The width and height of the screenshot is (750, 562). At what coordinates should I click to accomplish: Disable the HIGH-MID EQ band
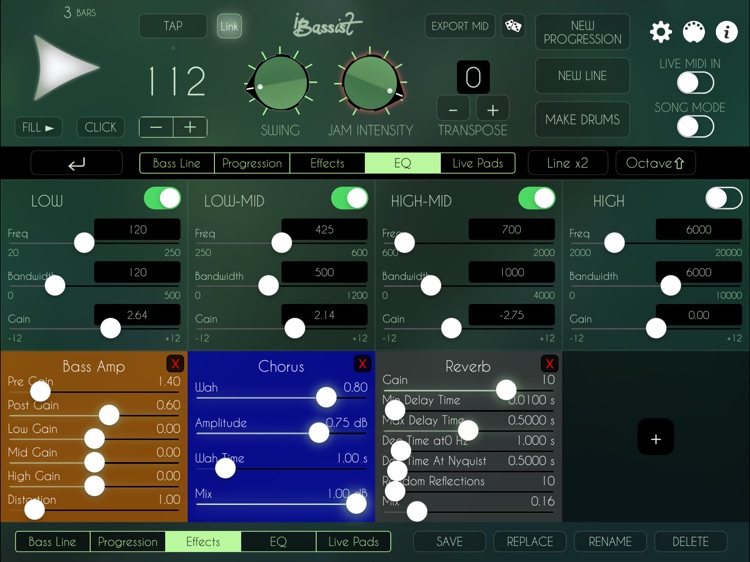pos(537,198)
